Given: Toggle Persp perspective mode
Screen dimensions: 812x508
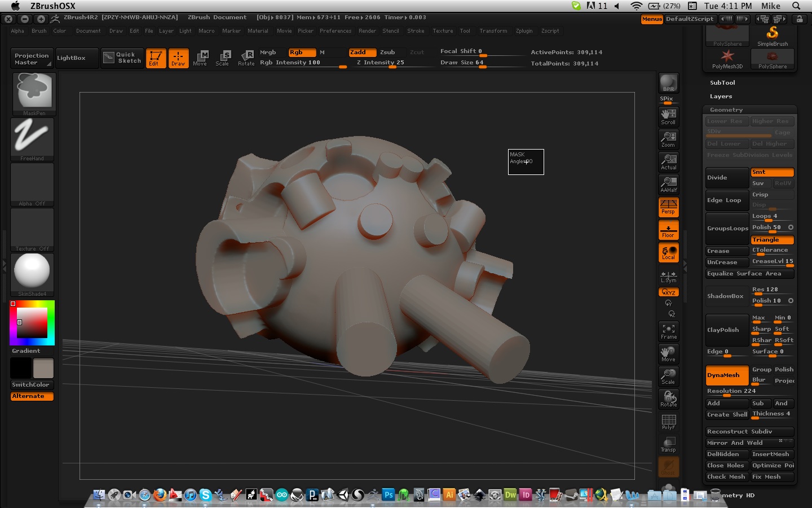Looking at the screenshot, I should (x=668, y=208).
